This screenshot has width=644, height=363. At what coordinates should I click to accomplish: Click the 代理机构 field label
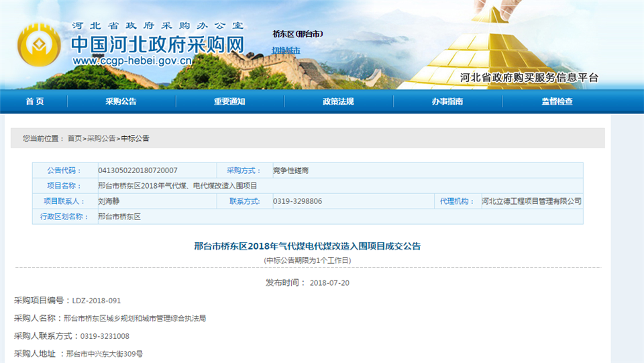(x=457, y=201)
